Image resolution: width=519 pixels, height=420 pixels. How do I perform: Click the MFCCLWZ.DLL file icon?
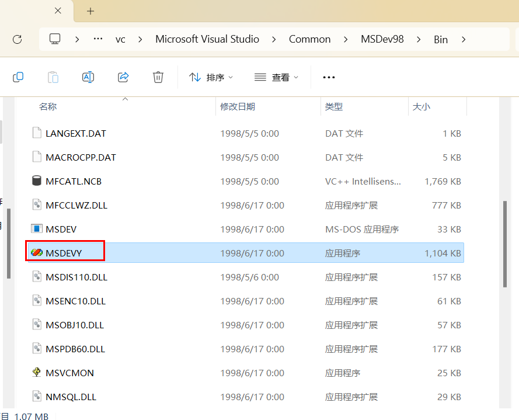[37, 204]
